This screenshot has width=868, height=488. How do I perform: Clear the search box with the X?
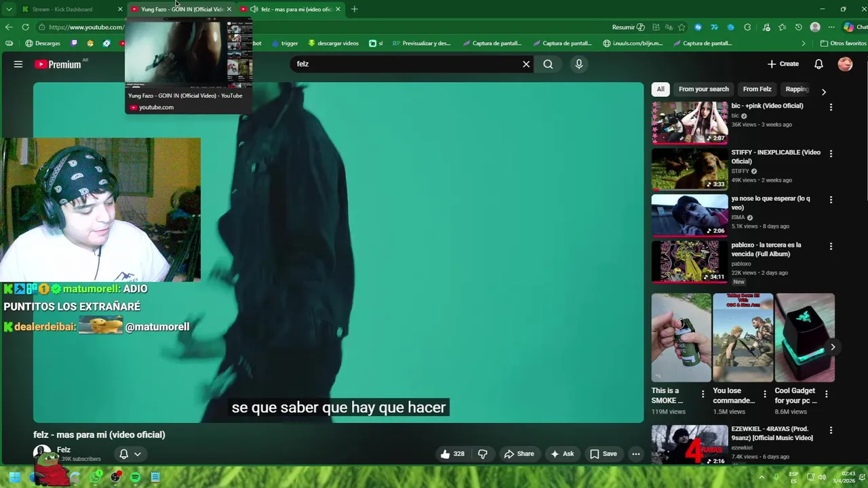(526, 64)
